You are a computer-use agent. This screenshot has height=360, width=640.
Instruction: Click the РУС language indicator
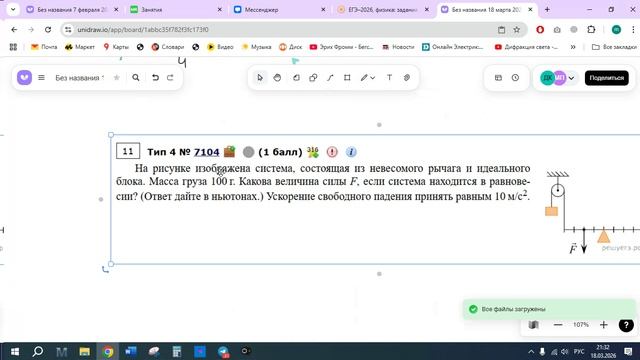(579, 351)
